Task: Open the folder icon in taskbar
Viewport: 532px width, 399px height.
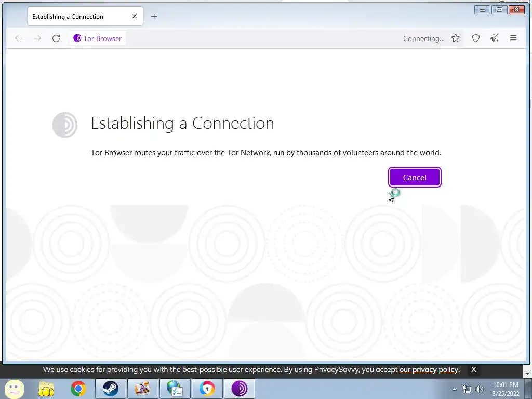Action: click(46, 389)
